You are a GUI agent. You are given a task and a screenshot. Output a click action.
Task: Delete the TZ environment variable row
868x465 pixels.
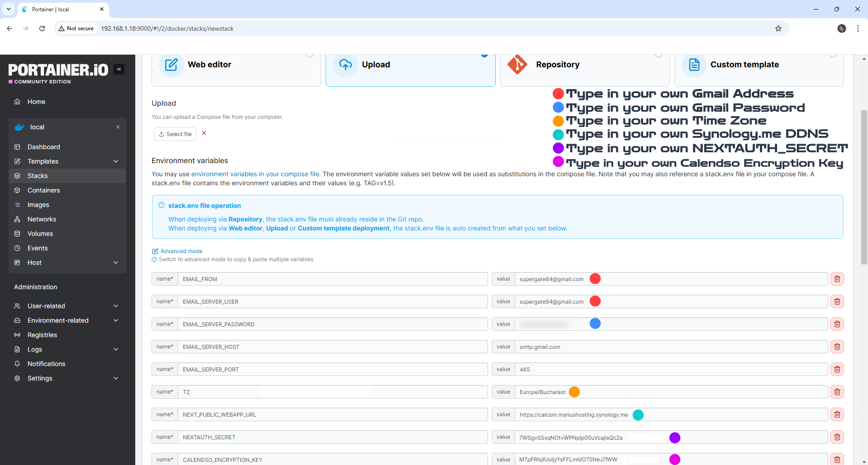[837, 392]
